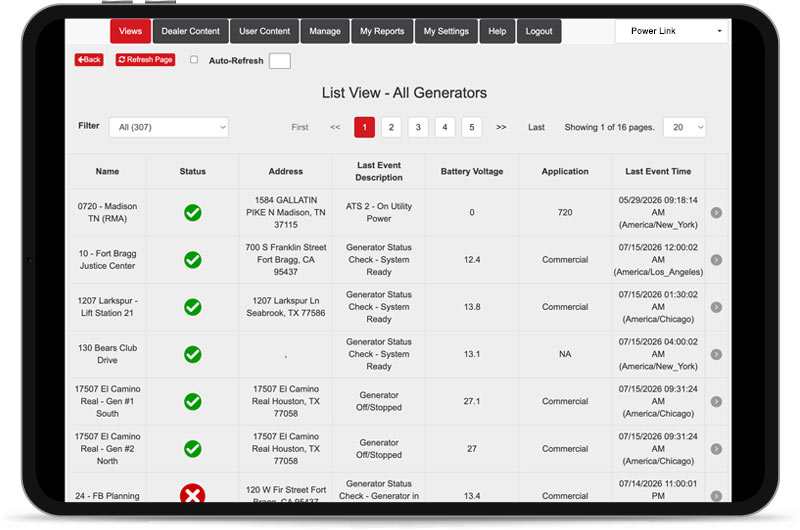Open the Manage menu
Image resolution: width=800 pixels, height=530 pixels.
325,31
